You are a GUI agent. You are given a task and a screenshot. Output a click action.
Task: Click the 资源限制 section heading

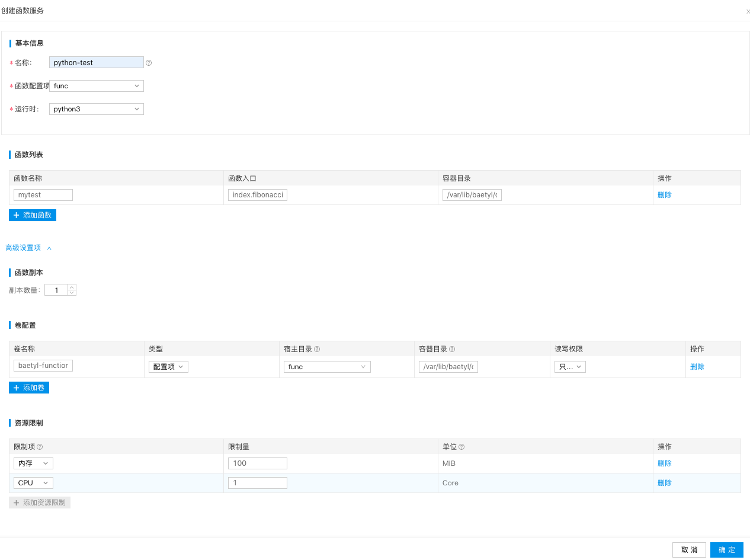(29, 423)
